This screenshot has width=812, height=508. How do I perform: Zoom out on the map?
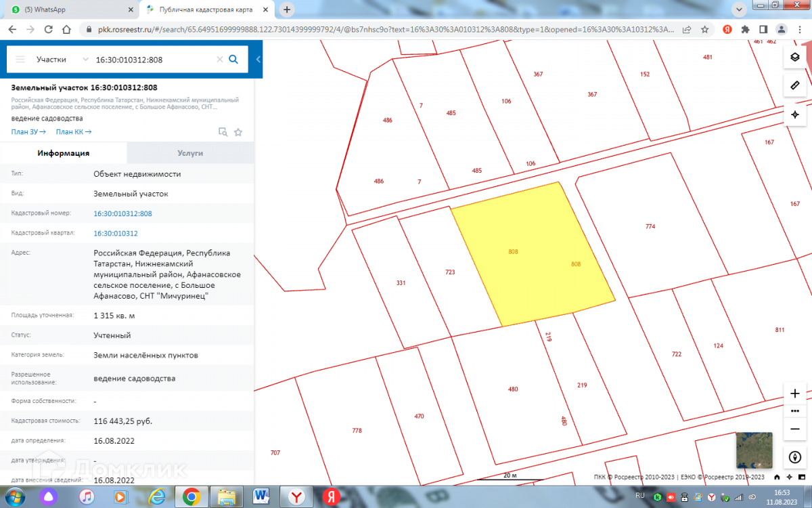[x=795, y=429]
